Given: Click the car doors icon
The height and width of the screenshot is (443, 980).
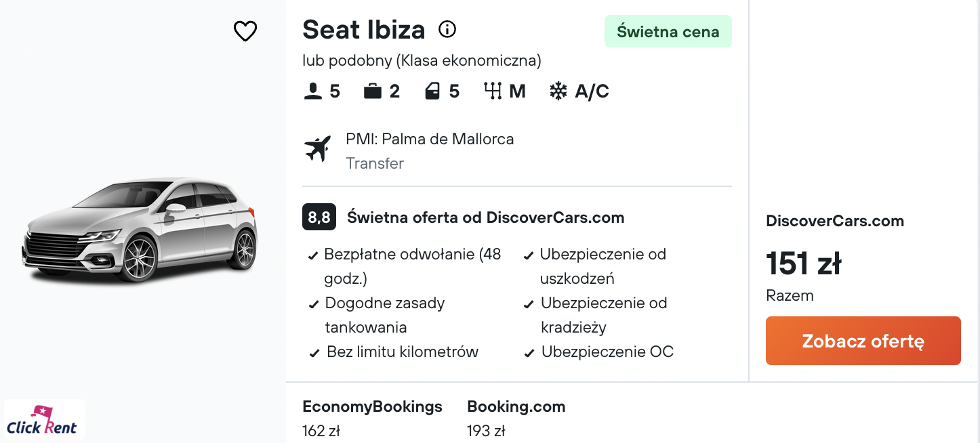Looking at the screenshot, I should (432, 91).
